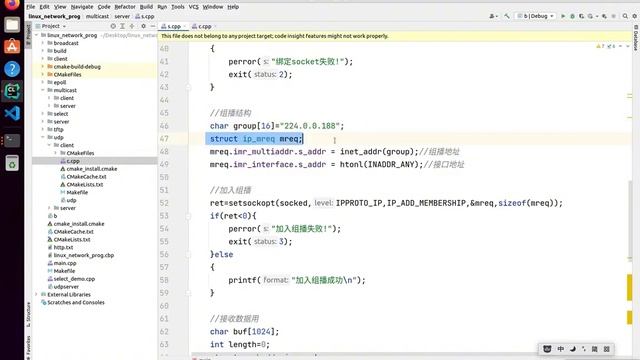Click the next highlighted error down arrow

[x=628, y=46]
